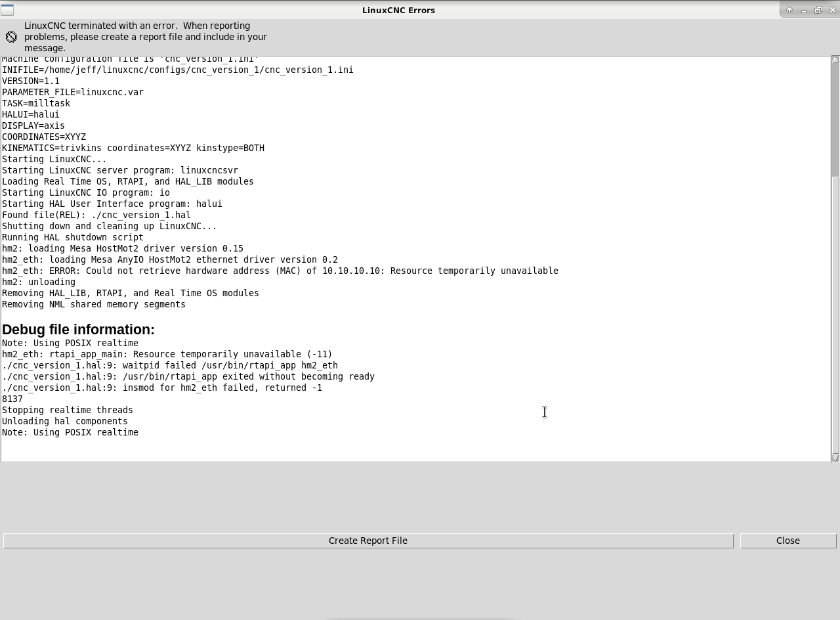The width and height of the screenshot is (840, 620).
Task: Click 'Starting LinuxCNC server program: linuxcncsvr' line
Action: point(120,170)
